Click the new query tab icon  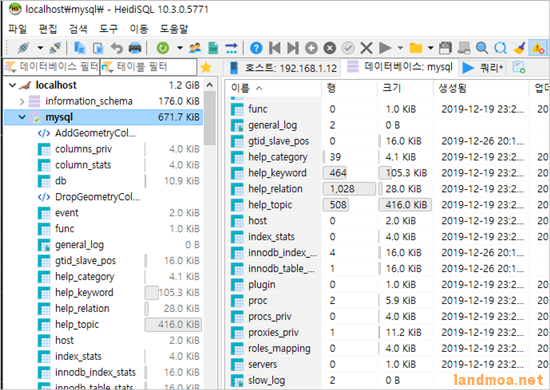point(519,67)
